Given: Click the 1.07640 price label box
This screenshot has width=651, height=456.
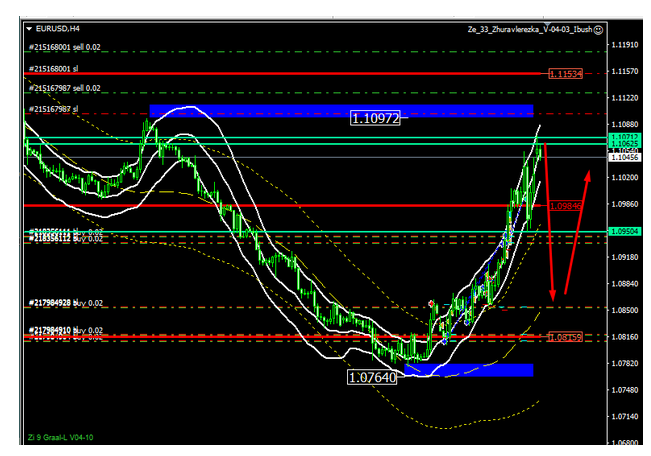Looking at the screenshot, I should pyautogui.click(x=372, y=378).
